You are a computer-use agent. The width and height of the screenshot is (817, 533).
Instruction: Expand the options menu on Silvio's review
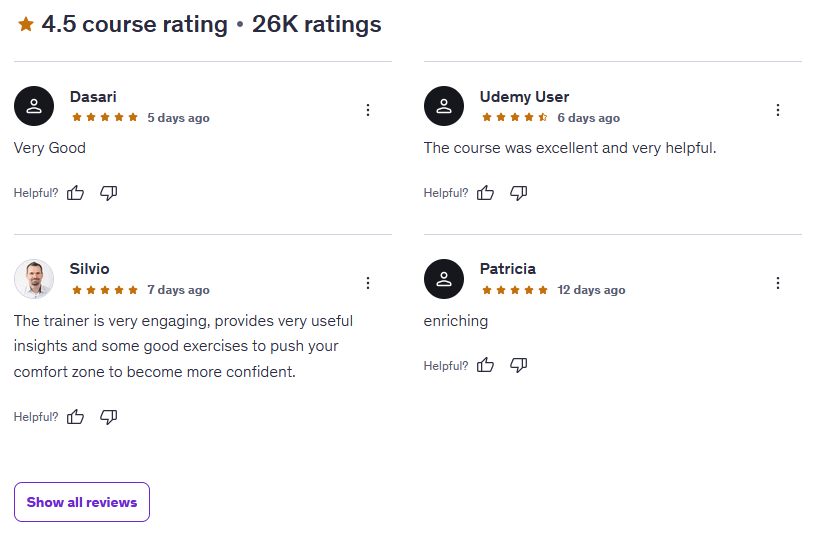click(x=368, y=283)
